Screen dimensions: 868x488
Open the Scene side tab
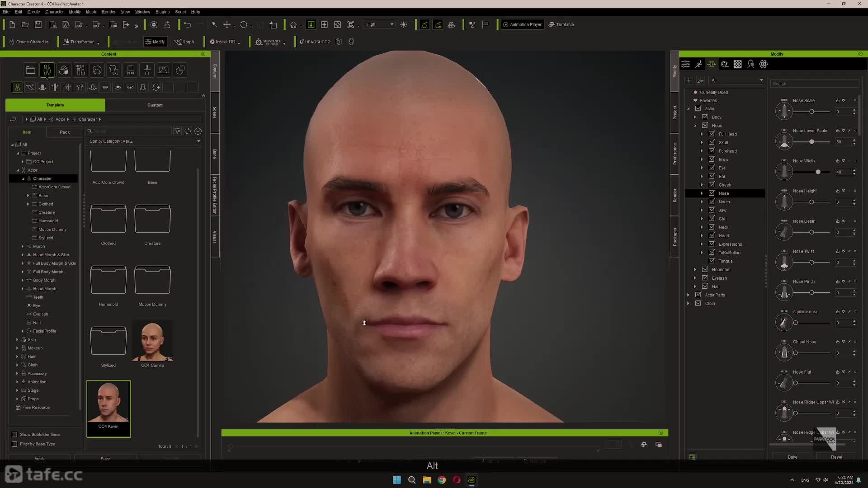point(215,113)
